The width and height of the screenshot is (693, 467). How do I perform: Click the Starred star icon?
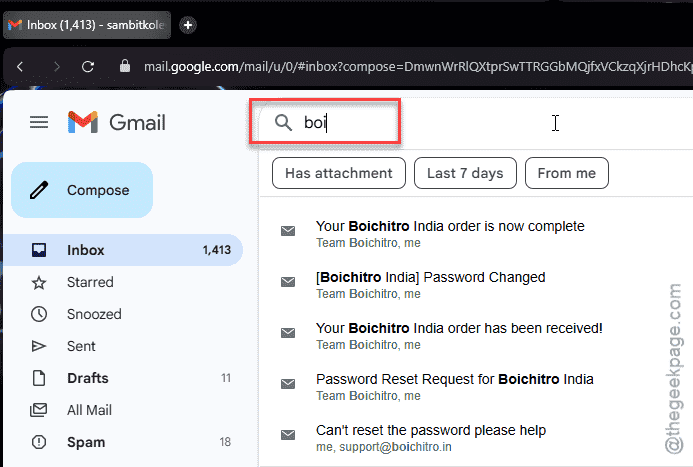click(39, 282)
